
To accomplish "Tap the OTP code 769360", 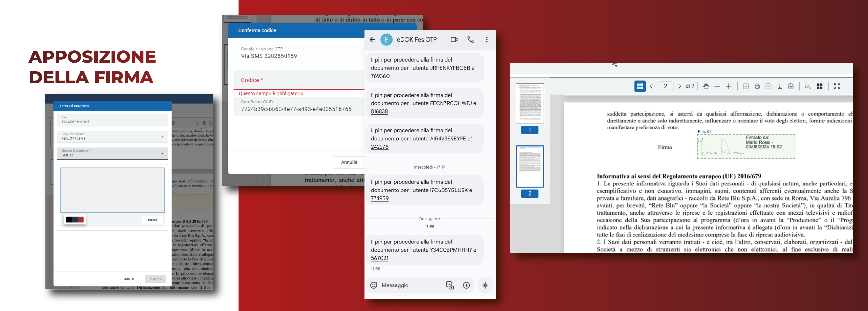I will tap(380, 76).
